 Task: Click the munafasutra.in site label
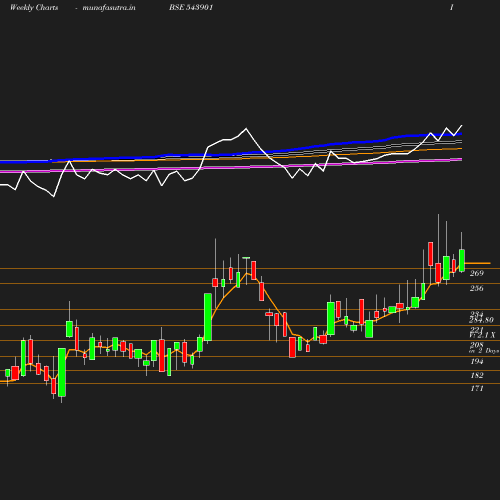109,7
